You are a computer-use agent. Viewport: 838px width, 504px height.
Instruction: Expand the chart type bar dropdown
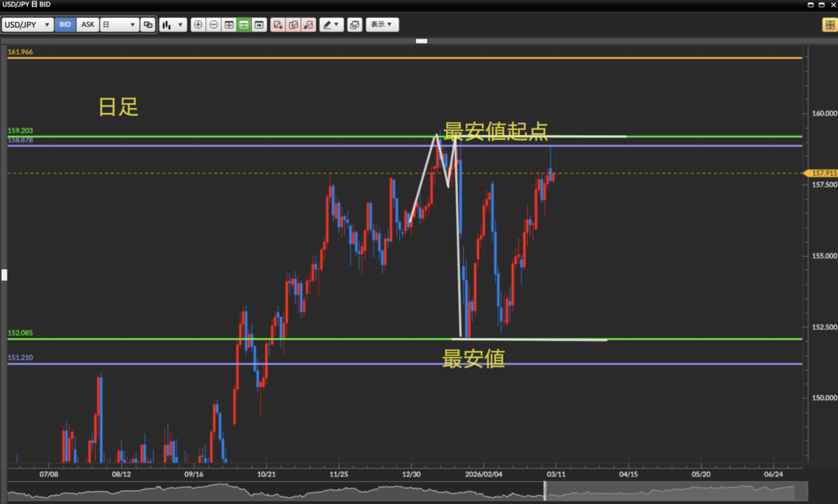[173, 25]
